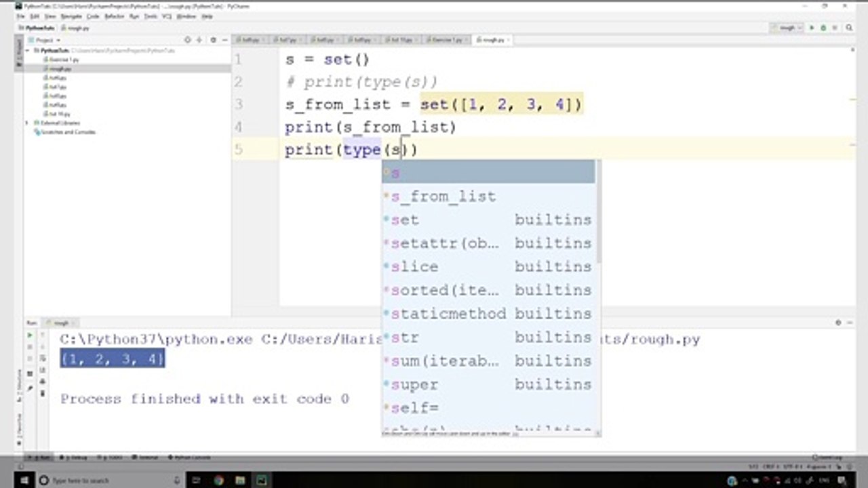The height and width of the screenshot is (488, 868).
Task: Choose 's' from the autocomplete list
Action: tap(488, 172)
